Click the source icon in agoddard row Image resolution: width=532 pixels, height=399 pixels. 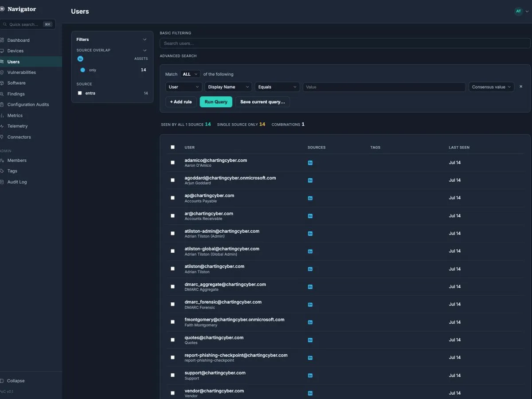pyautogui.click(x=310, y=180)
